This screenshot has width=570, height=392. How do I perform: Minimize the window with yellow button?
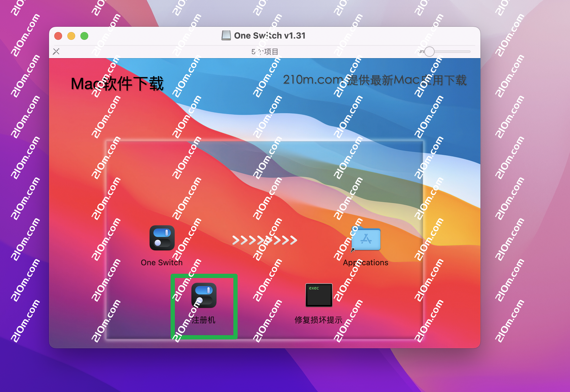click(71, 36)
